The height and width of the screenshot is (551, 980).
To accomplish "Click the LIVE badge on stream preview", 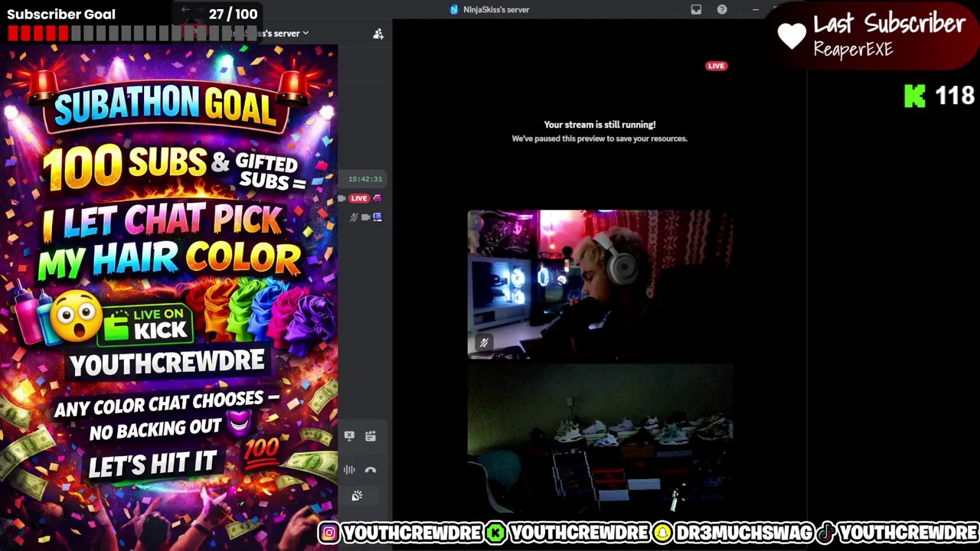I will click(716, 66).
